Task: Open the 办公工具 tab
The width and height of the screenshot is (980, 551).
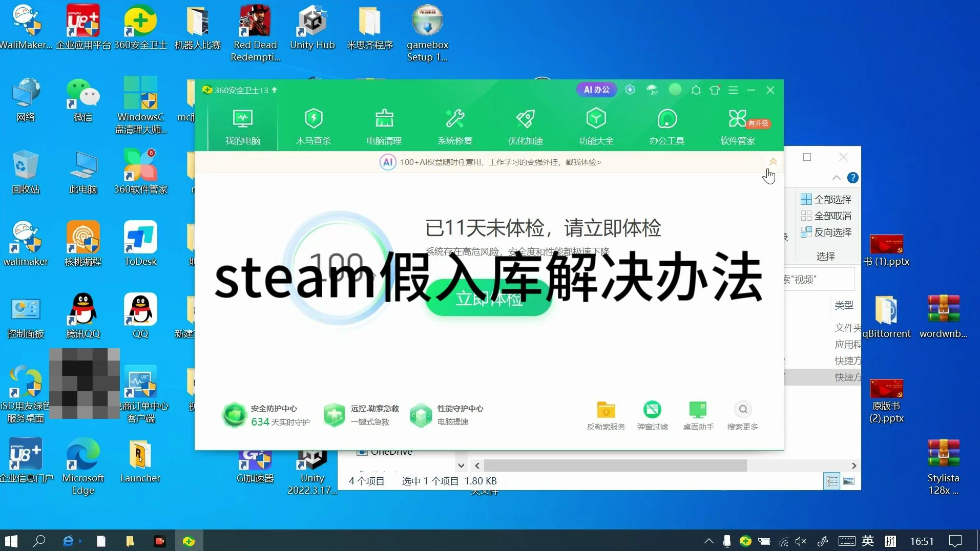Action: coord(667,127)
